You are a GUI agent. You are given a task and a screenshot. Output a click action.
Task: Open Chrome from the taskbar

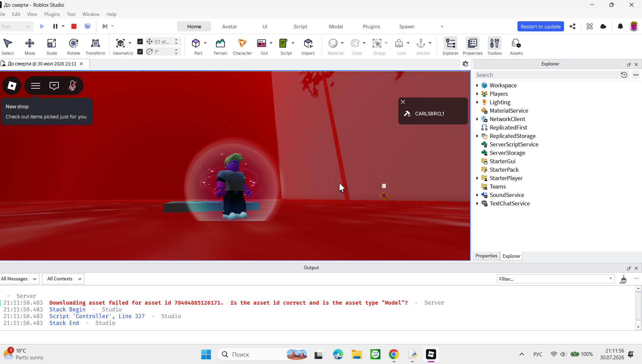coord(394,354)
